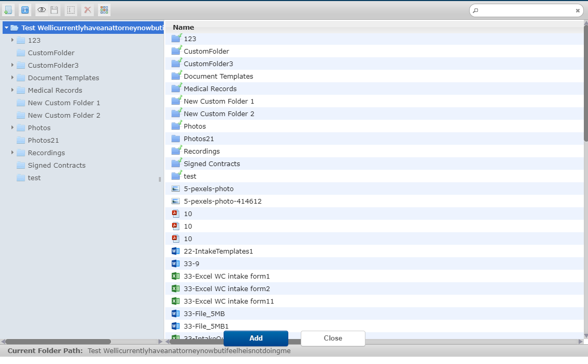Switch to grid view using toolbar icon
This screenshot has width=588, height=364.
(103, 10)
